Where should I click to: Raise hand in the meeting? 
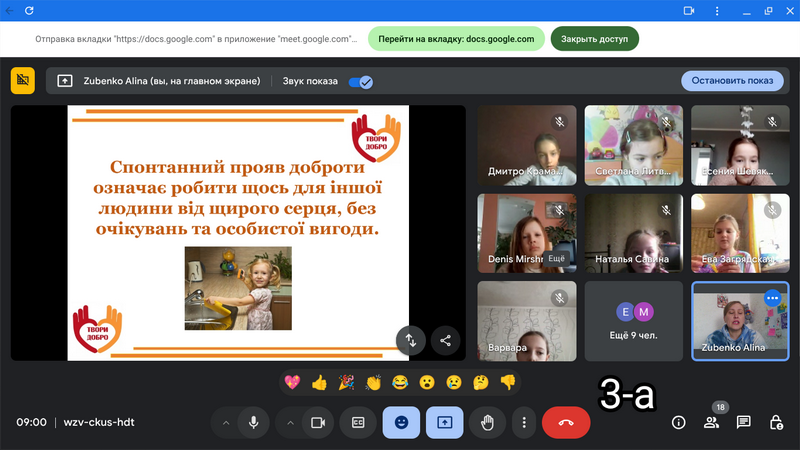click(487, 422)
